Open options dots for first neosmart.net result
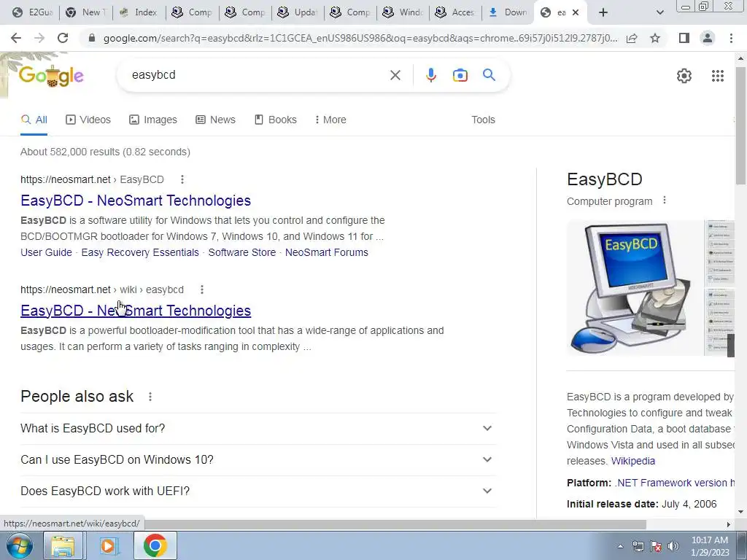747x560 pixels. [x=182, y=179]
